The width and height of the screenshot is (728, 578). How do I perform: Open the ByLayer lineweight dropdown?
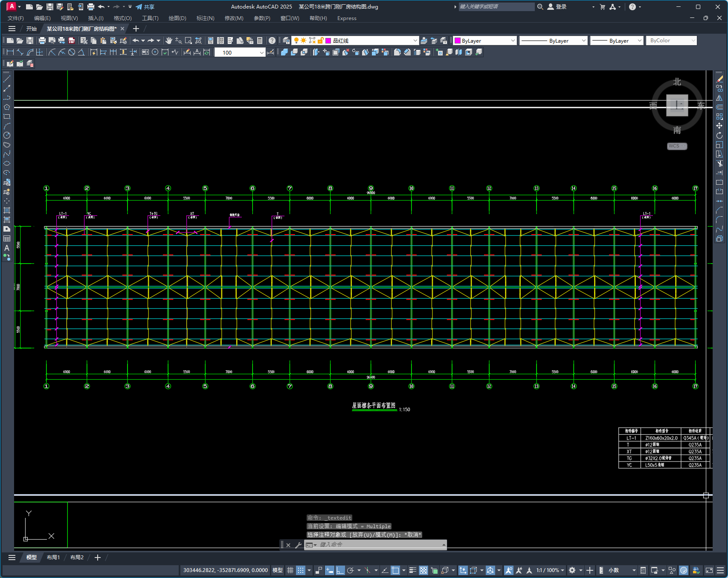(617, 41)
